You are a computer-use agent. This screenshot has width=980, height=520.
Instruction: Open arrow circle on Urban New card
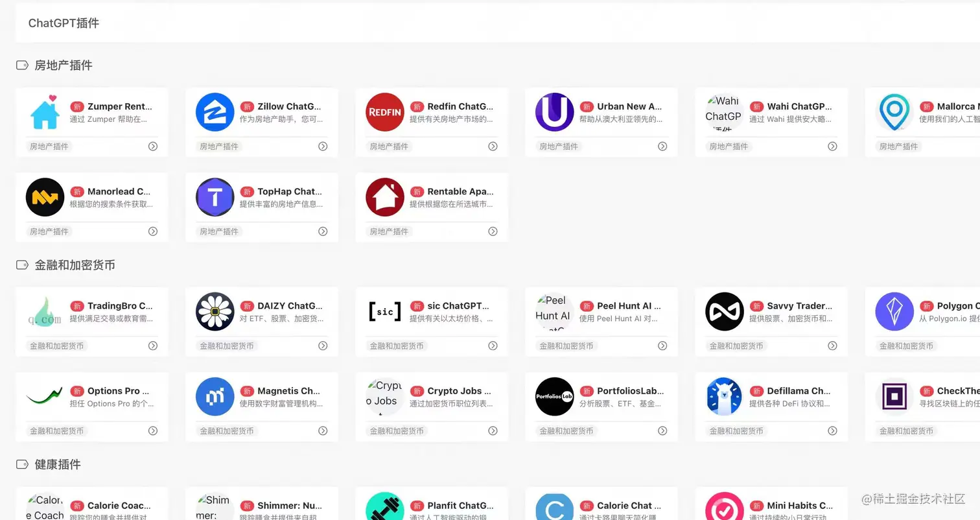pos(662,147)
